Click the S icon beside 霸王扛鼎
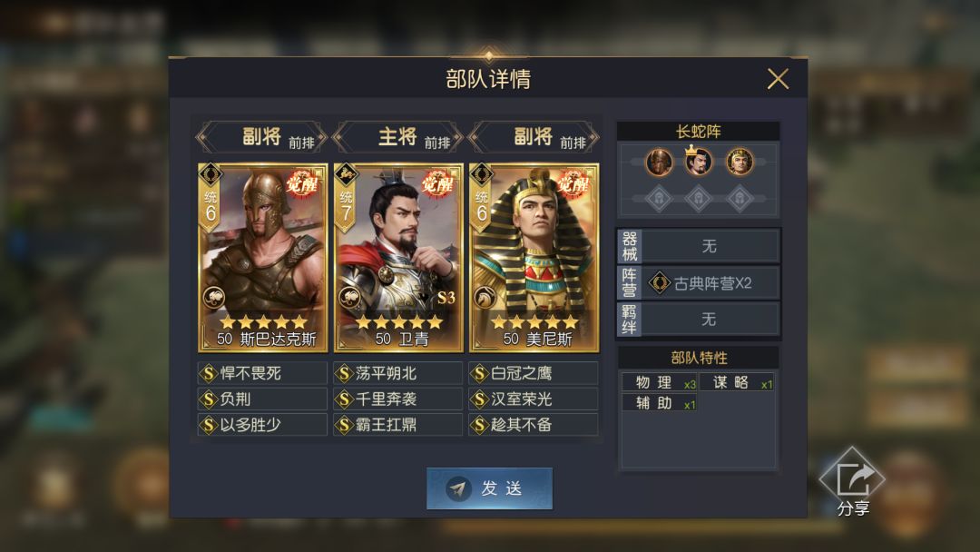The height and width of the screenshot is (552, 980). click(x=344, y=425)
